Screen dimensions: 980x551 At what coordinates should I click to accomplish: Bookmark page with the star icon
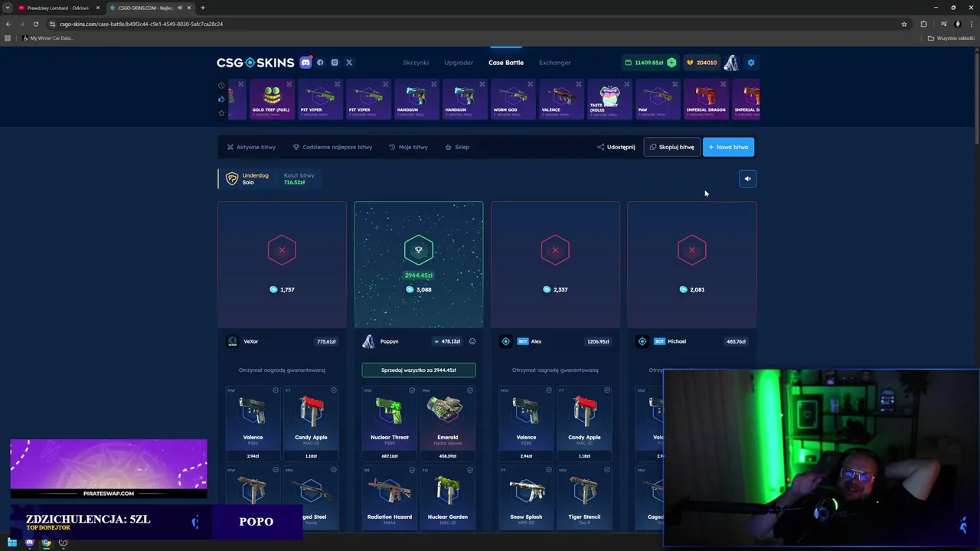point(904,24)
